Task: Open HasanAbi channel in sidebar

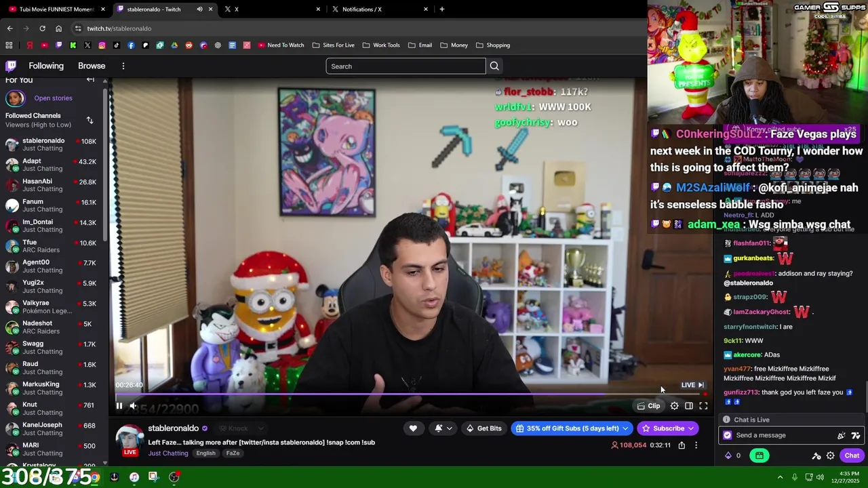Action: tap(53, 185)
